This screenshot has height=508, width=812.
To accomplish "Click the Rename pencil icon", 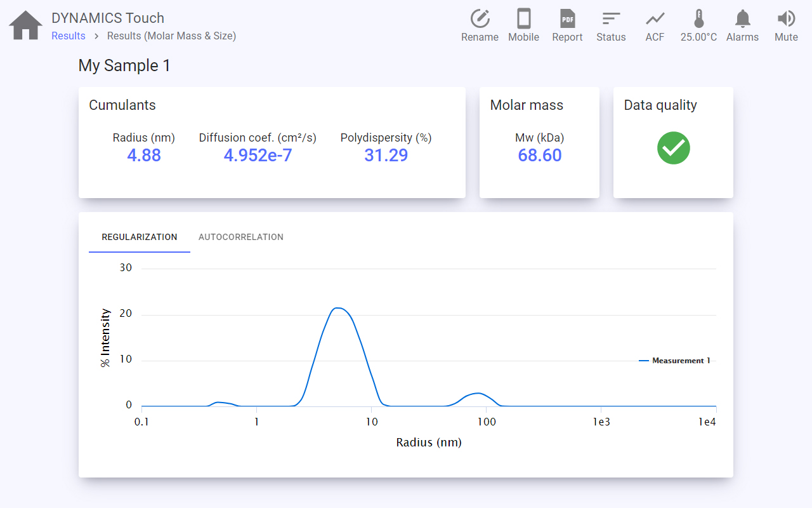I will click(x=480, y=19).
